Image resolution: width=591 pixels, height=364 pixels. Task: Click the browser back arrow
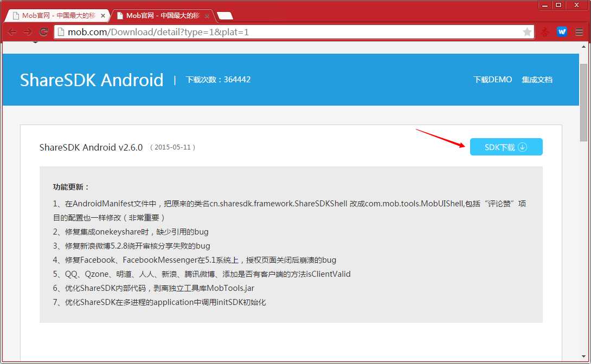12,32
